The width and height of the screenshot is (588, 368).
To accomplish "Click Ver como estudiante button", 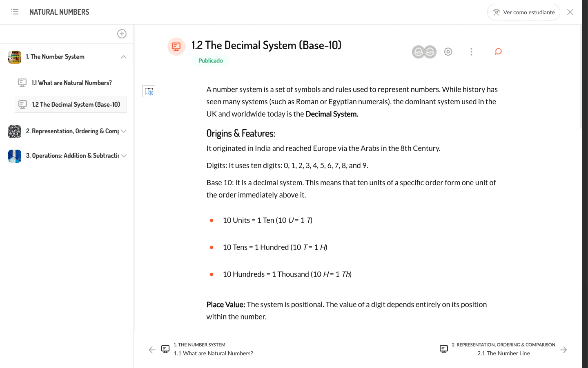I will [x=523, y=12].
